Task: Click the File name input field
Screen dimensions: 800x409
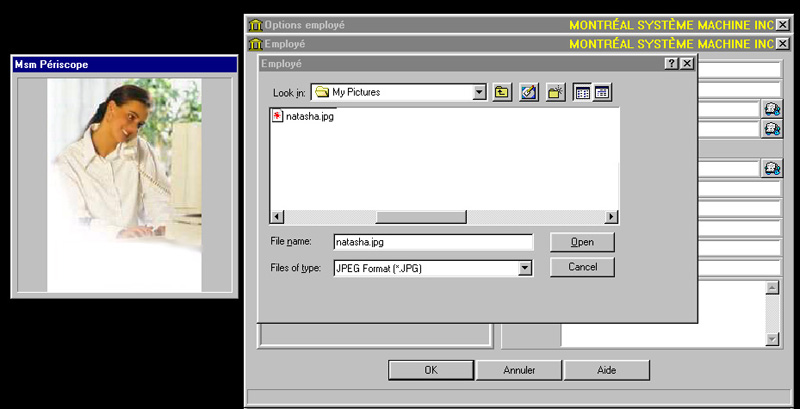Action: point(432,242)
